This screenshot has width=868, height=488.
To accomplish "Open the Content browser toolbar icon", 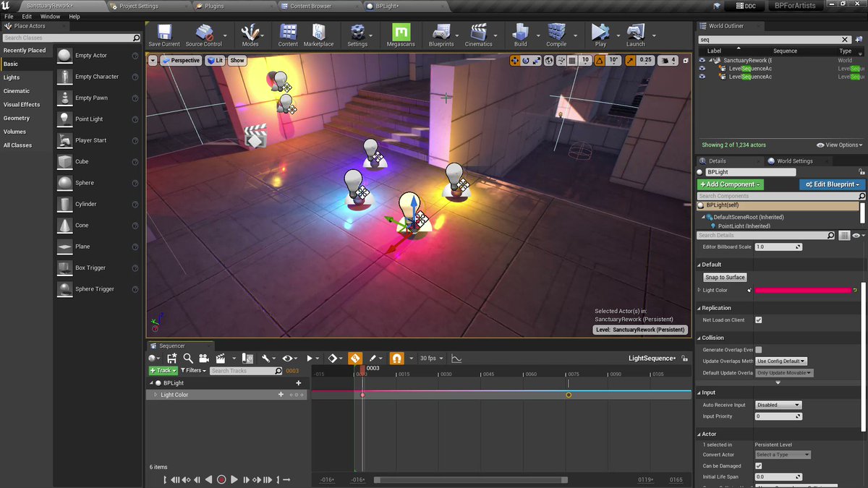I will [288, 35].
